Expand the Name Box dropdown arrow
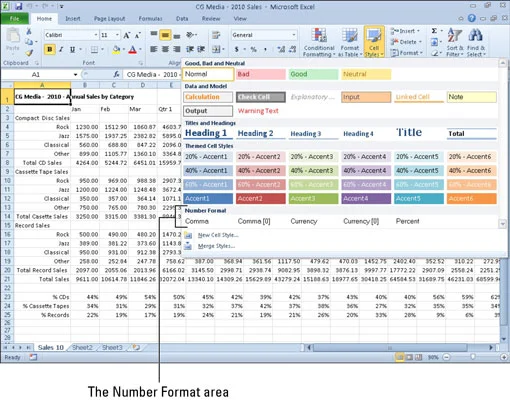 [76, 75]
